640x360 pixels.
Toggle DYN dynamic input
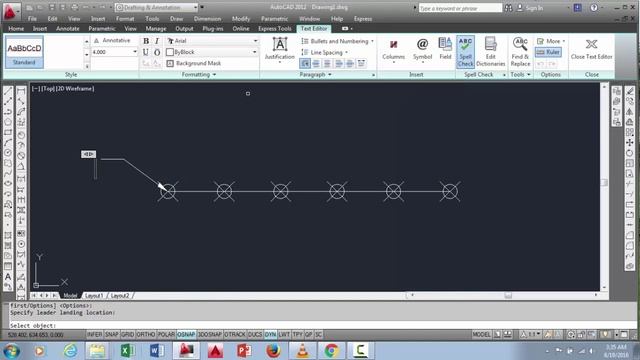(x=270, y=335)
